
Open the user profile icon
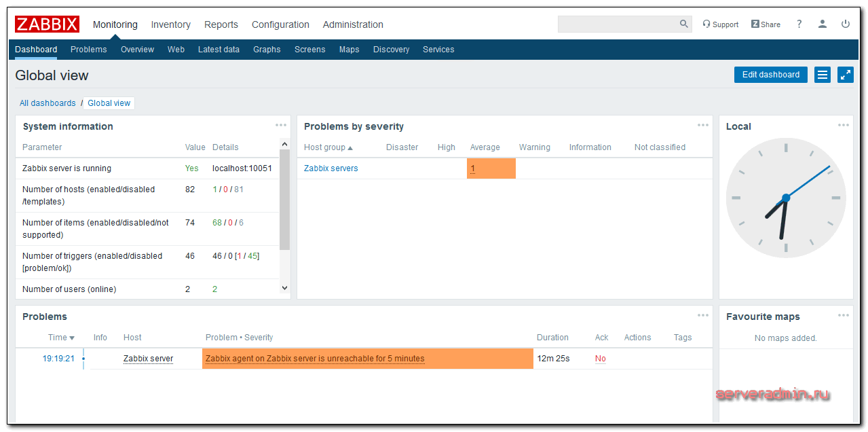point(823,24)
